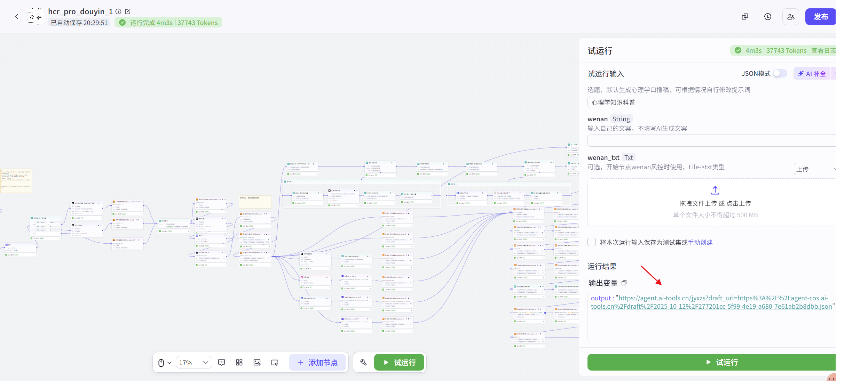The height and width of the screenshot is (381, 868).
Task: Expand the cursor mode chevron in bottom toolbar
Action: pos(169,362)
